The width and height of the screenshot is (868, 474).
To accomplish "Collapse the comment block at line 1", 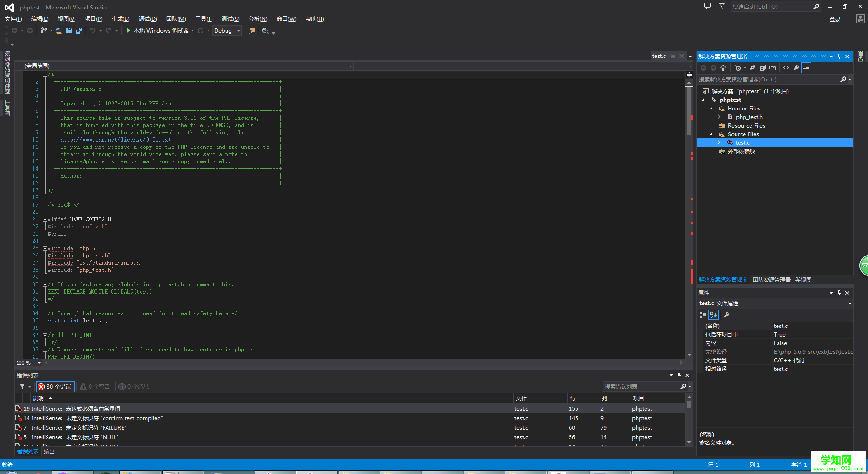I will 45,75.
